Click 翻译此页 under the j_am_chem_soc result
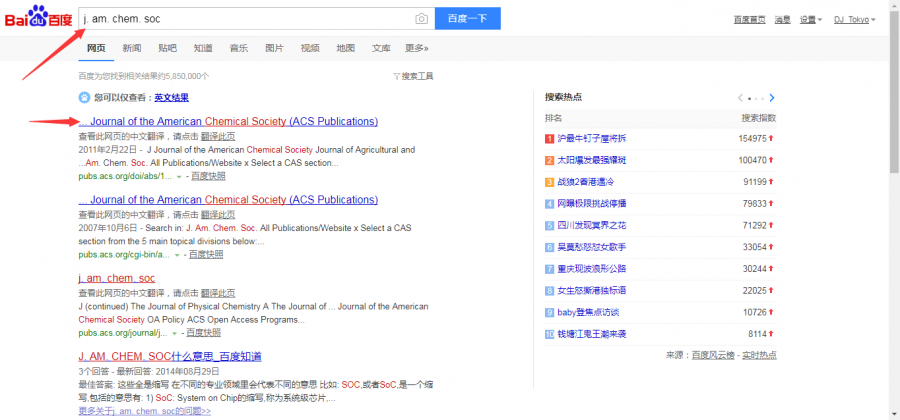 click(218, 293)
